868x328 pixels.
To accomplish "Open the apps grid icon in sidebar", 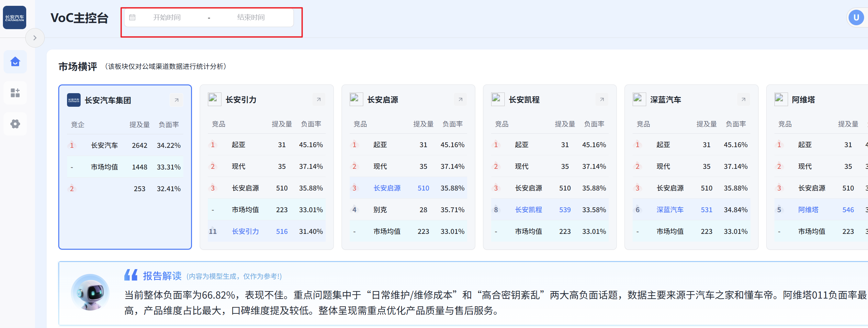I will tap(15, 93).
